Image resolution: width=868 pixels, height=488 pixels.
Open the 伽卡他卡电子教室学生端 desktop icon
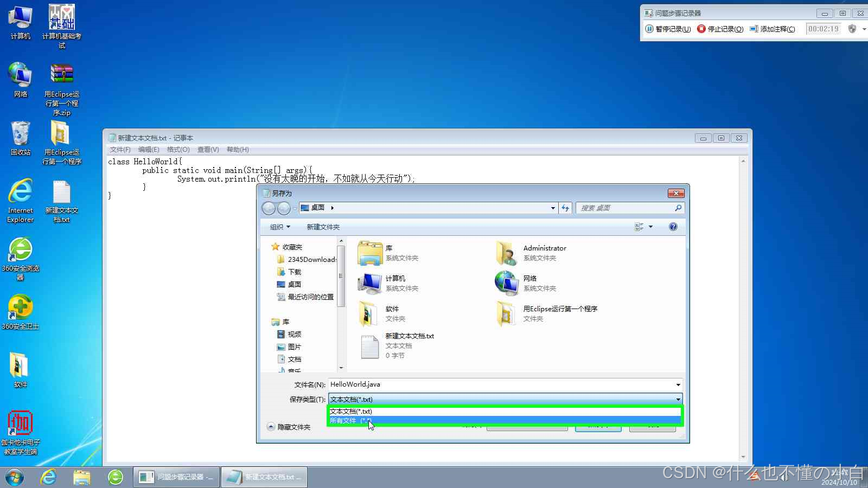coord(21,433)
